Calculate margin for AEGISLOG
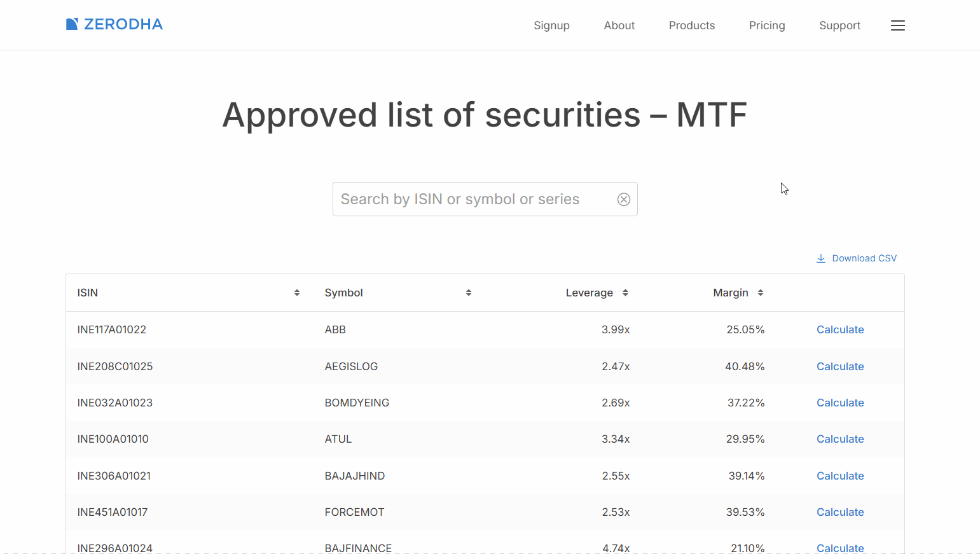Viewport: 980px width, 554px height. coord(840,366)
